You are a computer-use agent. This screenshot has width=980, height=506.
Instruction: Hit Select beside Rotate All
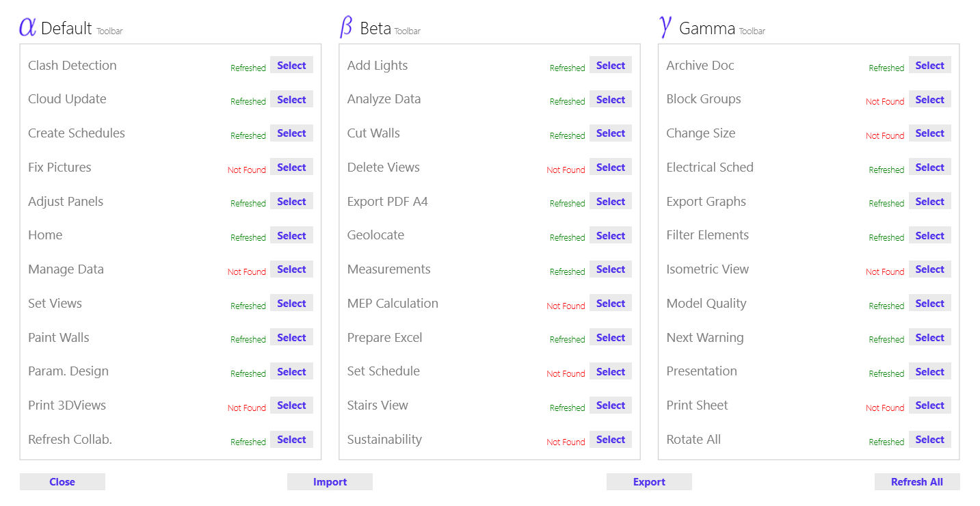929,440
